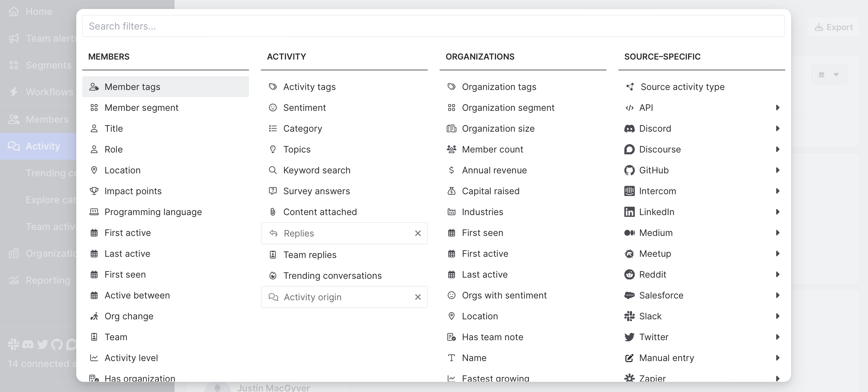
Task: Click the Discord logo icon
Action: click(629, 128)
